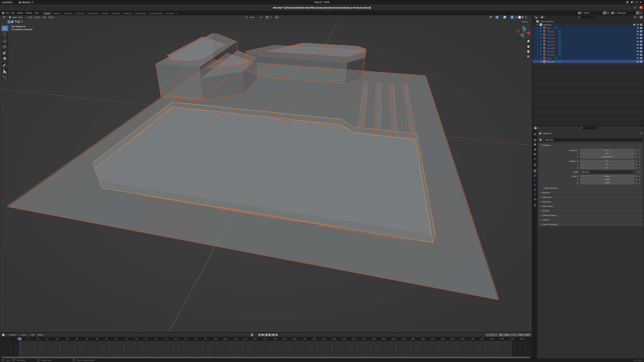
Task: Click the zoom magnifier in viewport
Action: tap(528, 41)
